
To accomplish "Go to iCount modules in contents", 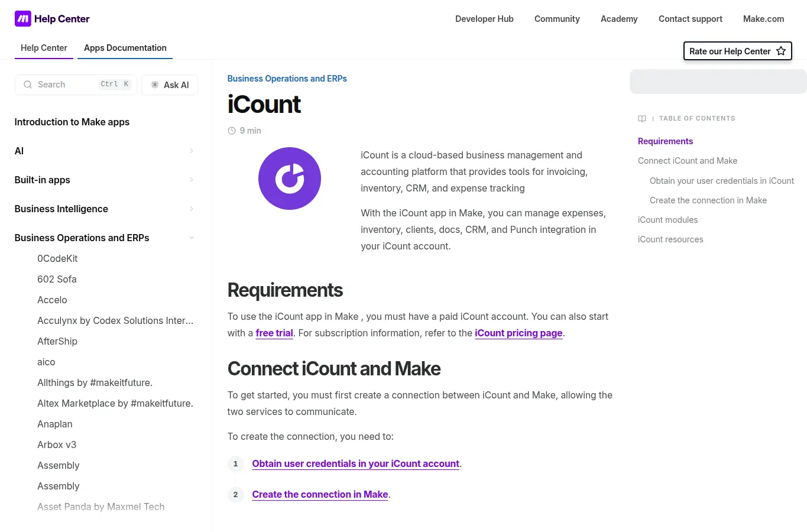I will click(667, 220).
